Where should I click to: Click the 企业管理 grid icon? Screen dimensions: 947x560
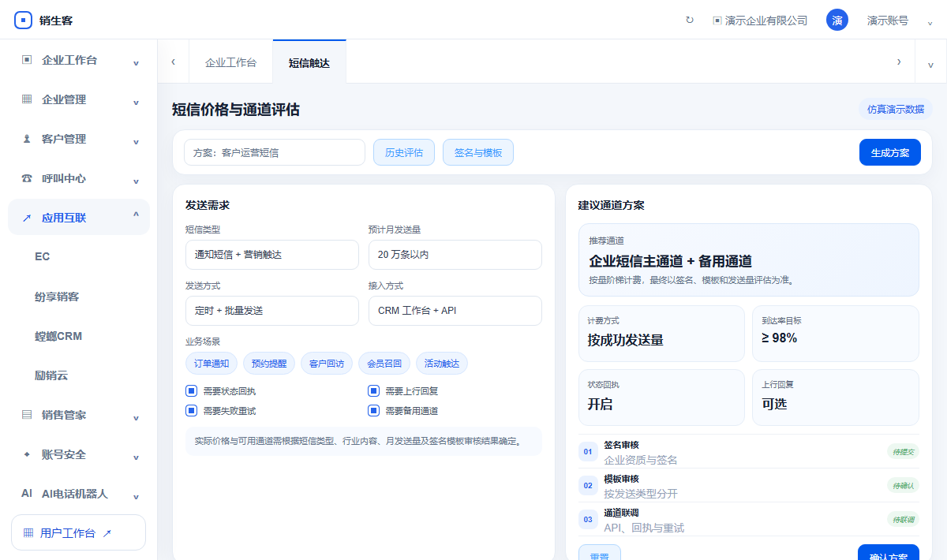pyautogui.click(x=27, y=99)
